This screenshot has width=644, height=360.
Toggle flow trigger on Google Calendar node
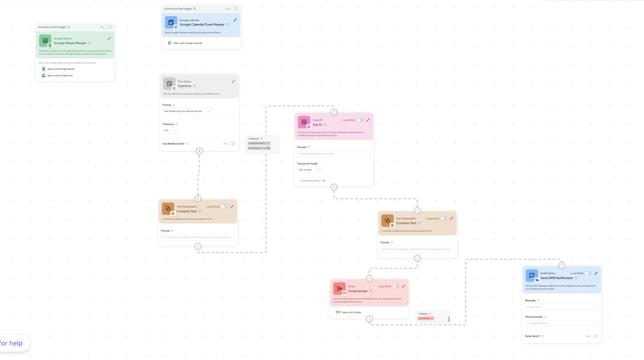(x=234, y=9)
